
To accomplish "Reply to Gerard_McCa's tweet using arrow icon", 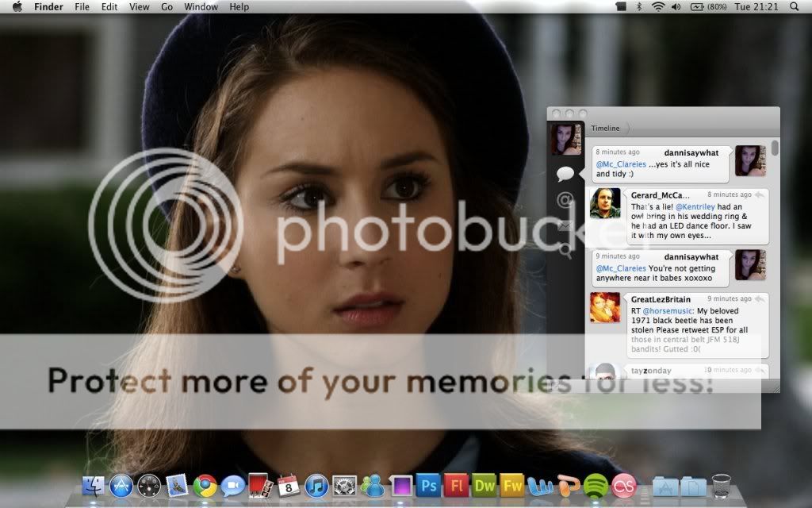I will click(x=760, y=194).
